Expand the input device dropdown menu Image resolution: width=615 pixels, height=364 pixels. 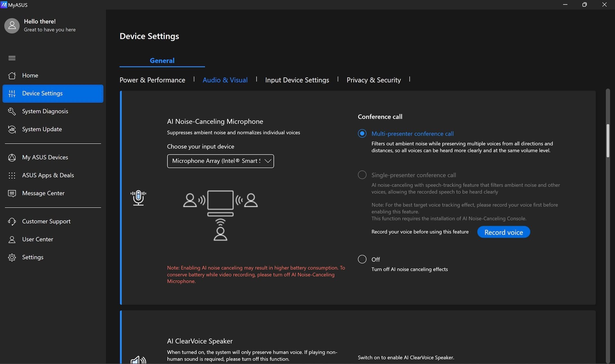point(267,161)
